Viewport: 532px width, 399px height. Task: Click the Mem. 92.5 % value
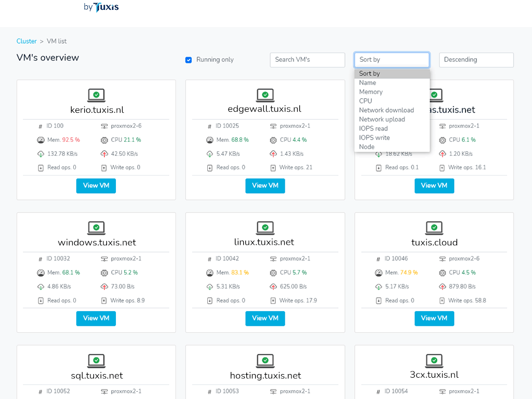pyautogui.click(x=63, y=140)
